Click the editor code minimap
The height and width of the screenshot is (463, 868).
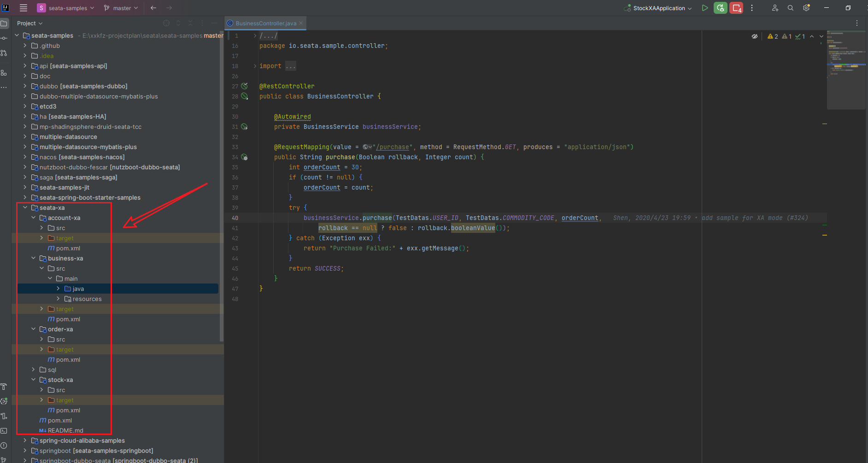coord(846,69)
